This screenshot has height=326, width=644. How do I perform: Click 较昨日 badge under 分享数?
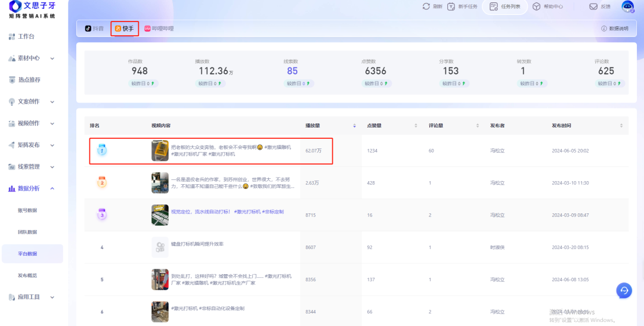(x=454, y=83)
